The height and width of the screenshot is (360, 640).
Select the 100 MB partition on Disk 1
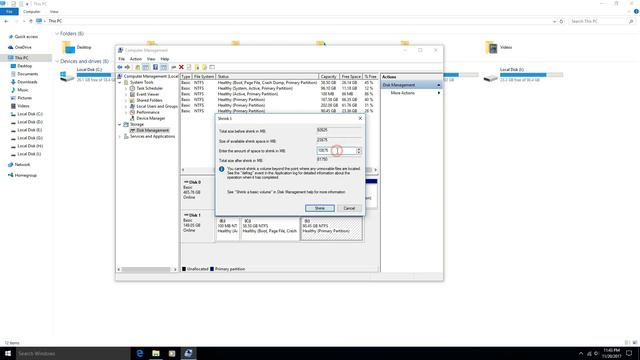click(x=228, y=229)
